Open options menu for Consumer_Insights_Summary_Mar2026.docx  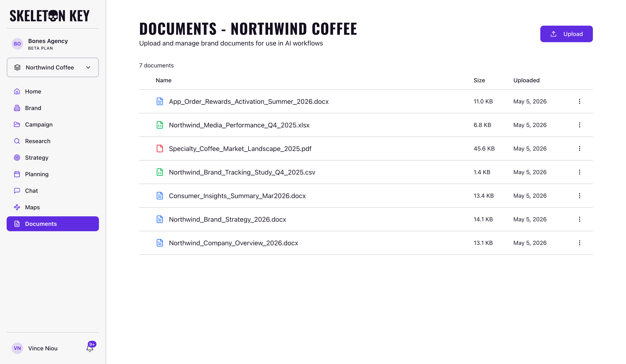[x=579, y=196]
